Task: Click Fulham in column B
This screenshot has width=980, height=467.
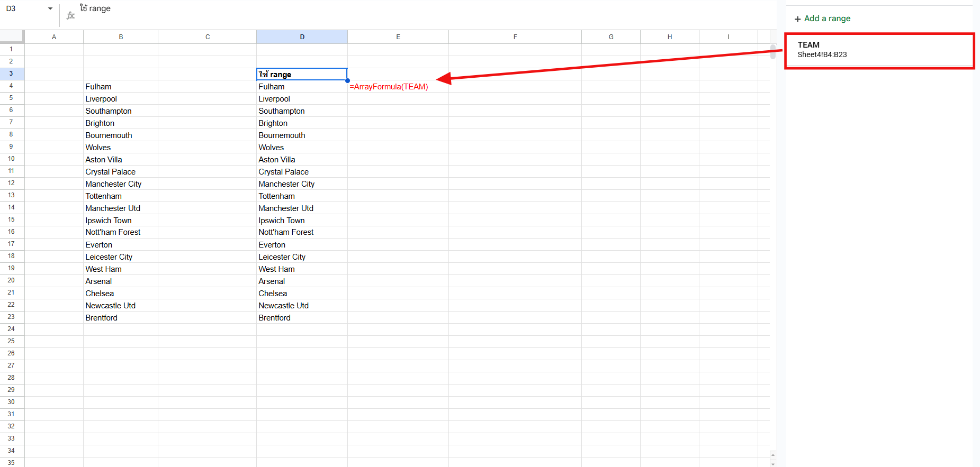Action: tap(121, 87)
